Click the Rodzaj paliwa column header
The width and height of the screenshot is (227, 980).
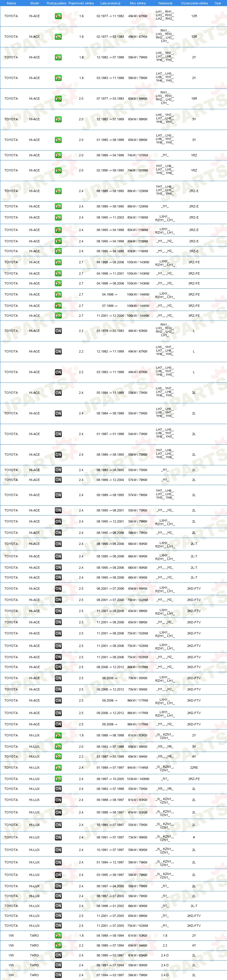[56, 3]
